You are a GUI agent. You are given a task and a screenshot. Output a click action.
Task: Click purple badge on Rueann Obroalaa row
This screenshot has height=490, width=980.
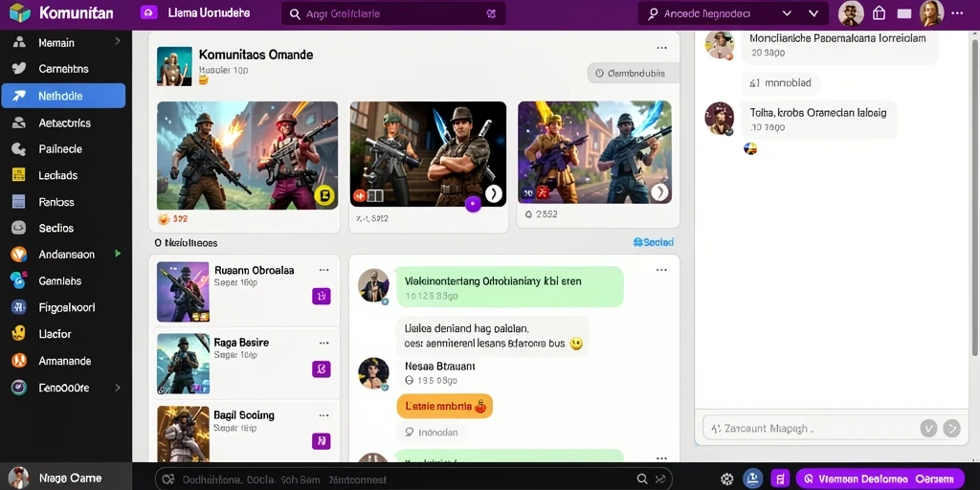pos(322,297)
